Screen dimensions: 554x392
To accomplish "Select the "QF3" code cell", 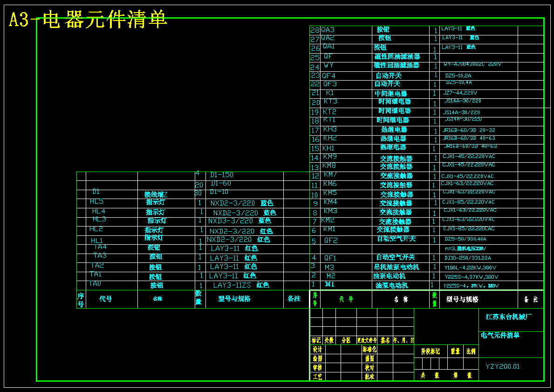I will tap(330, 84).
